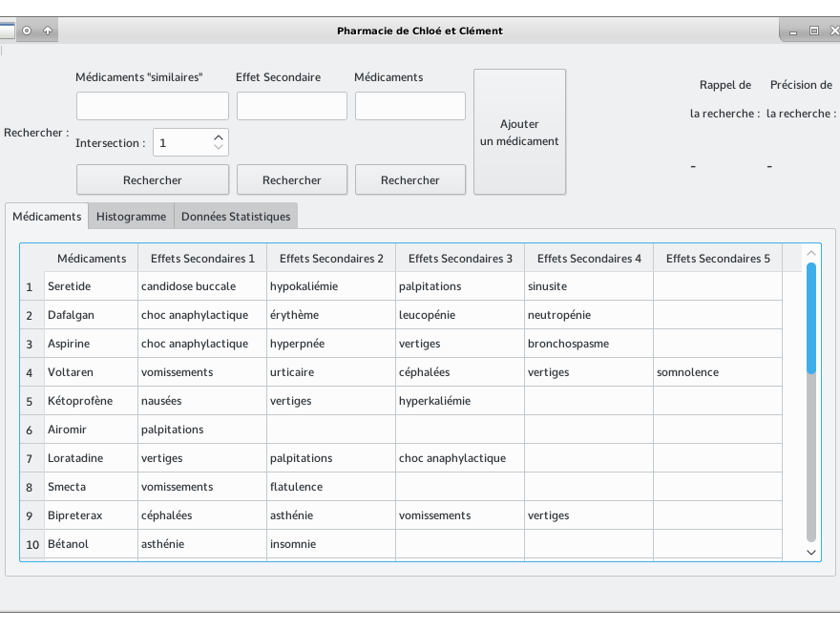This screenshot has height=630, width=840.
Task: Click Rechercher under the Médicaments field
Action: coord(409,179)
